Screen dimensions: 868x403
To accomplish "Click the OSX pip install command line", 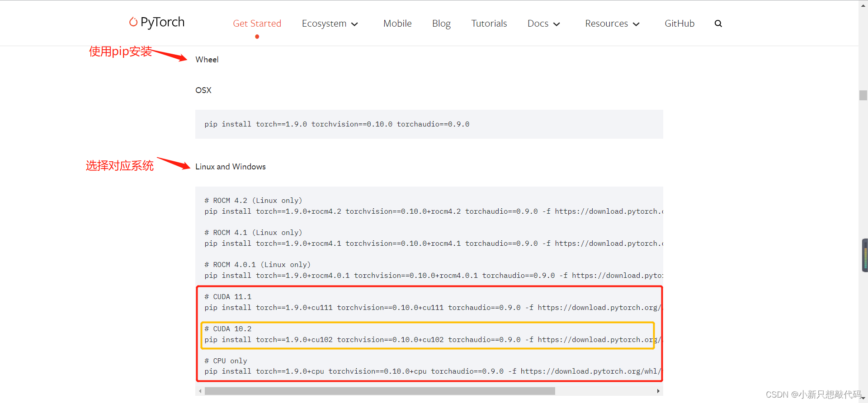I will pos(337,124).
